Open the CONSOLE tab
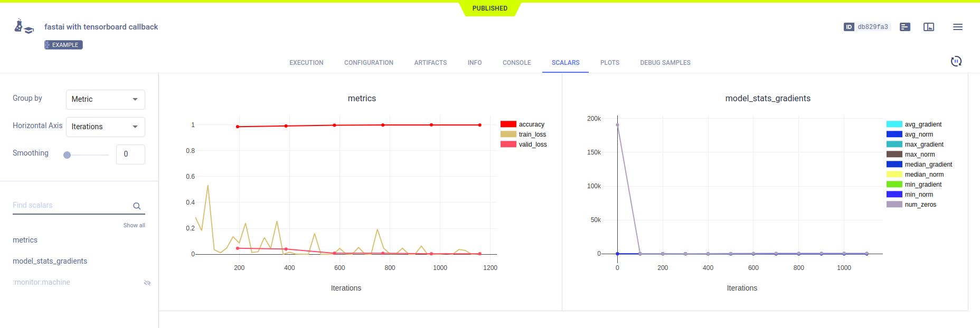The image size is (980, 328). (x=516, y=63)
